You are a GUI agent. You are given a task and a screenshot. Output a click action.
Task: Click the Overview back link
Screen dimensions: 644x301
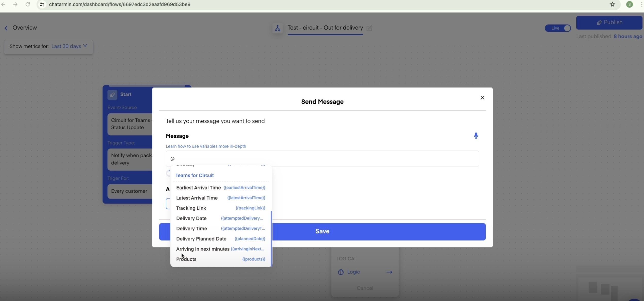(x=25, y=28)
